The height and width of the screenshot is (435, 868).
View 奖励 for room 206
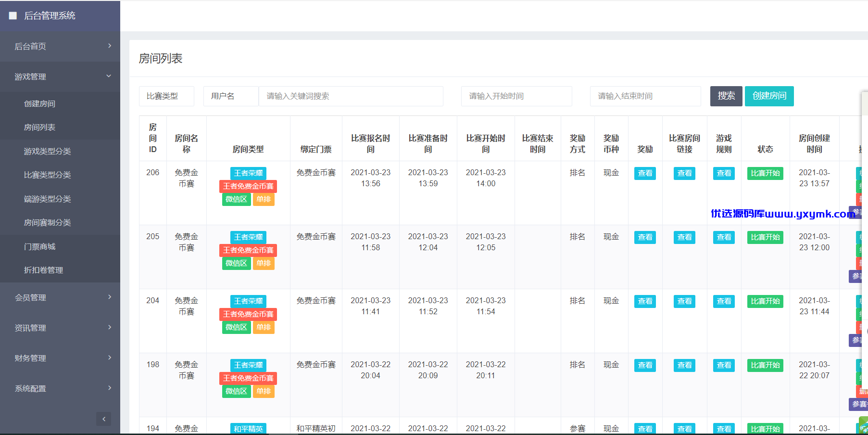point(645,173)
